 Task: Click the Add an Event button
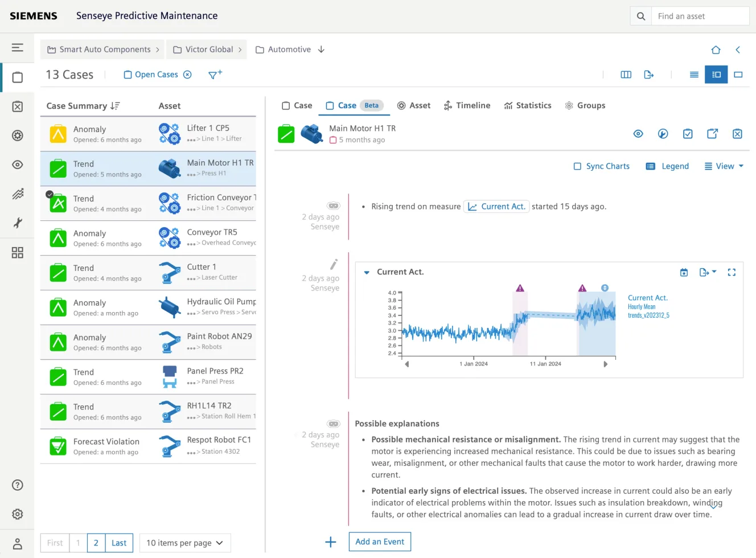pos(380,542)
